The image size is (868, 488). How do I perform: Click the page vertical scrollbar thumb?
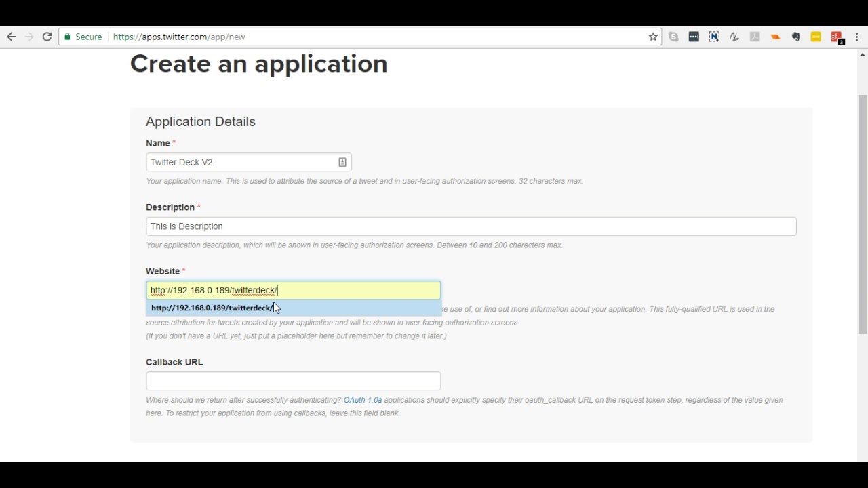(x=862, y=213)
